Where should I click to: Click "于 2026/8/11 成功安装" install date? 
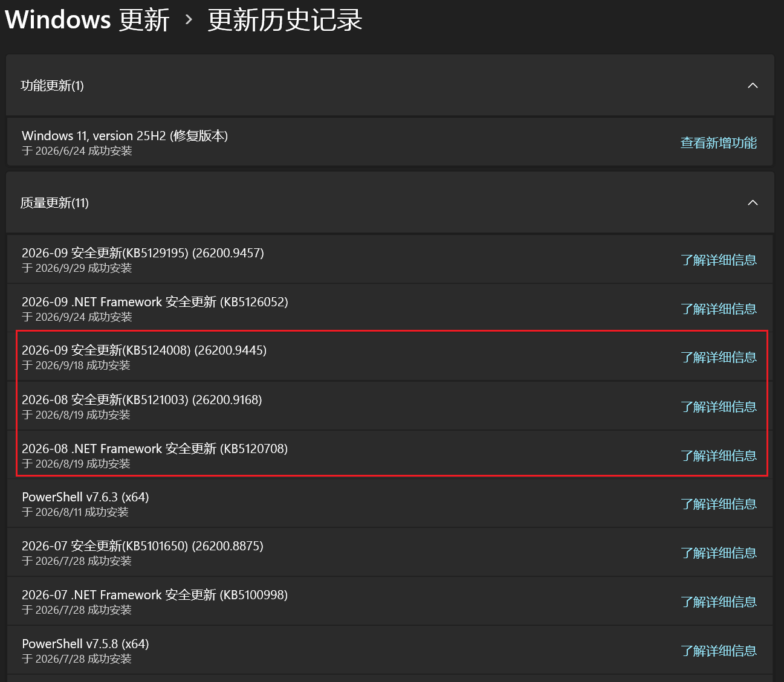75,512
